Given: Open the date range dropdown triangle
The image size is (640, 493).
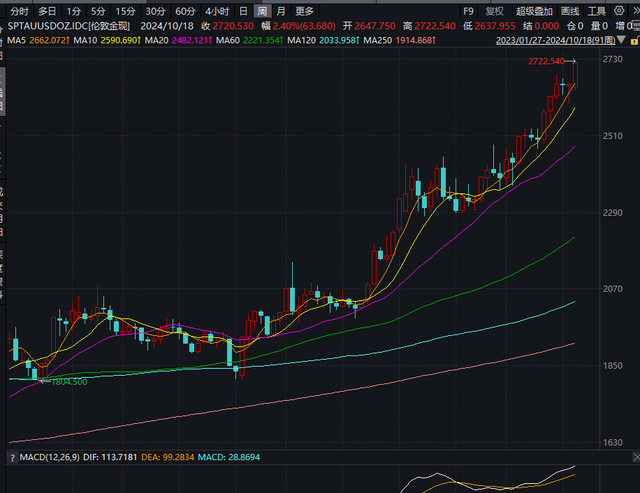Looking at the screenshot, I should (621, 40).
